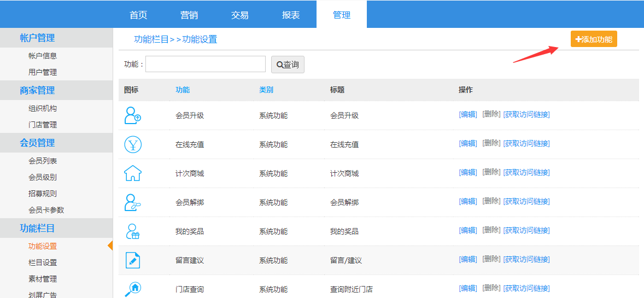
Task: Click 功能栏目 in the breadcrumb
Action: click(x=151, y=39)
